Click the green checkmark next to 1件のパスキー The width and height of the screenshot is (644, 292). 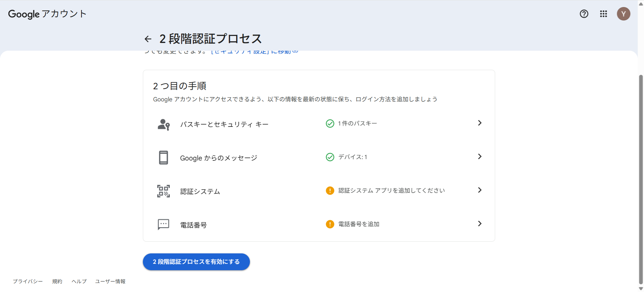pyautogui.click(x=330, y=124)
